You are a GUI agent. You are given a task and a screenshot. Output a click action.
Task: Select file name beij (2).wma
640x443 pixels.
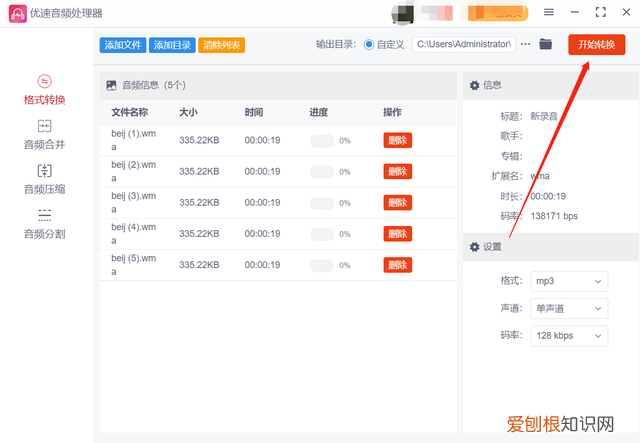[133, 171]
